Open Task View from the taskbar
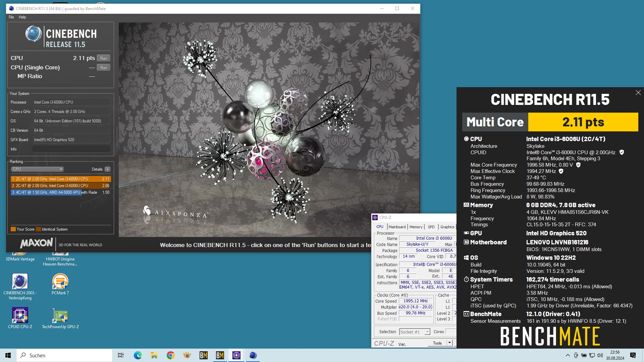The image size is (644, 362). [121, 355]
